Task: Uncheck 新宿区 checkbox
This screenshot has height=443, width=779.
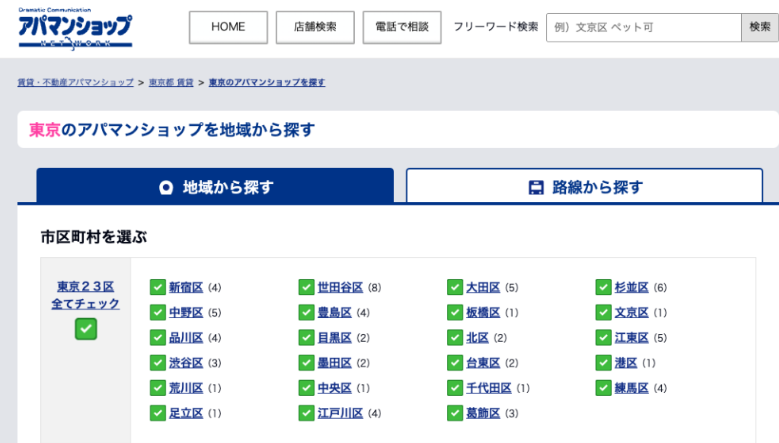Action: pos(157,287)
